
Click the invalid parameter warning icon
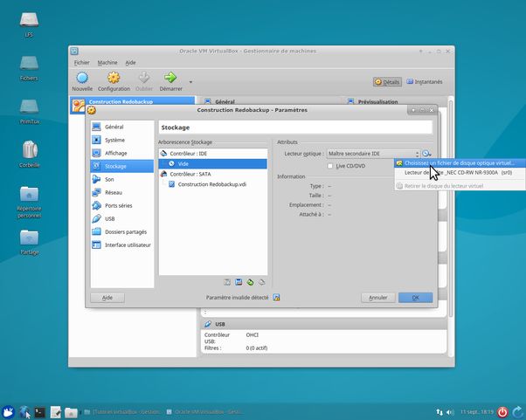coord(276,298)
